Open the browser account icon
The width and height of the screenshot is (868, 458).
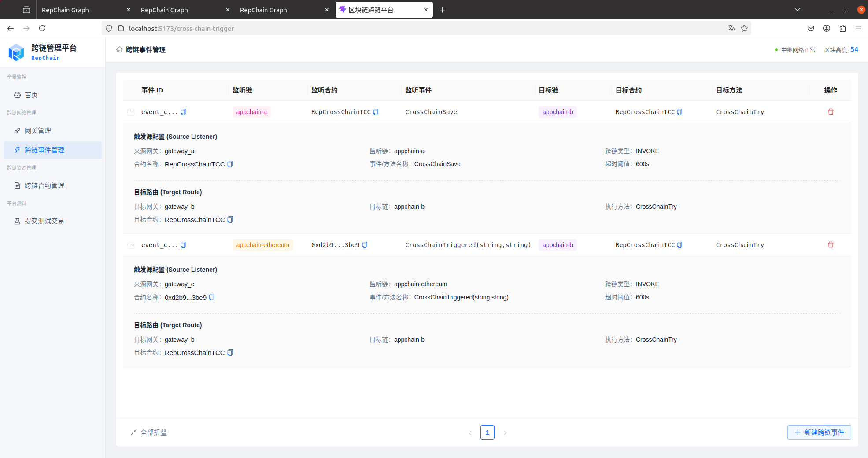[x=827, y=28]
